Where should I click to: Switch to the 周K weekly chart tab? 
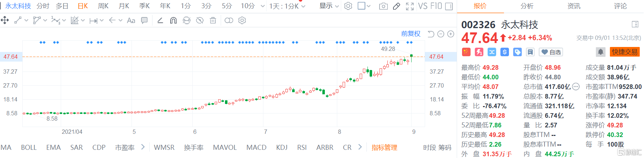click(103, 6)
